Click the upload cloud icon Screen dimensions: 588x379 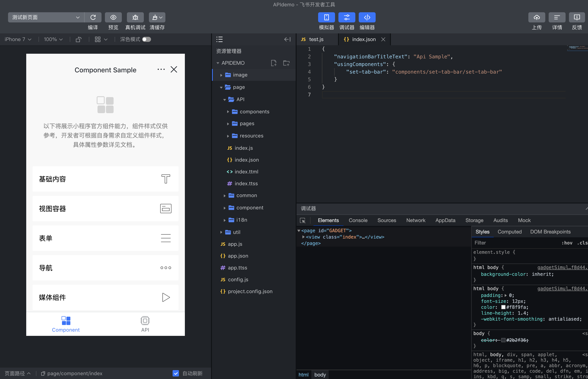(x=537, y=17)
